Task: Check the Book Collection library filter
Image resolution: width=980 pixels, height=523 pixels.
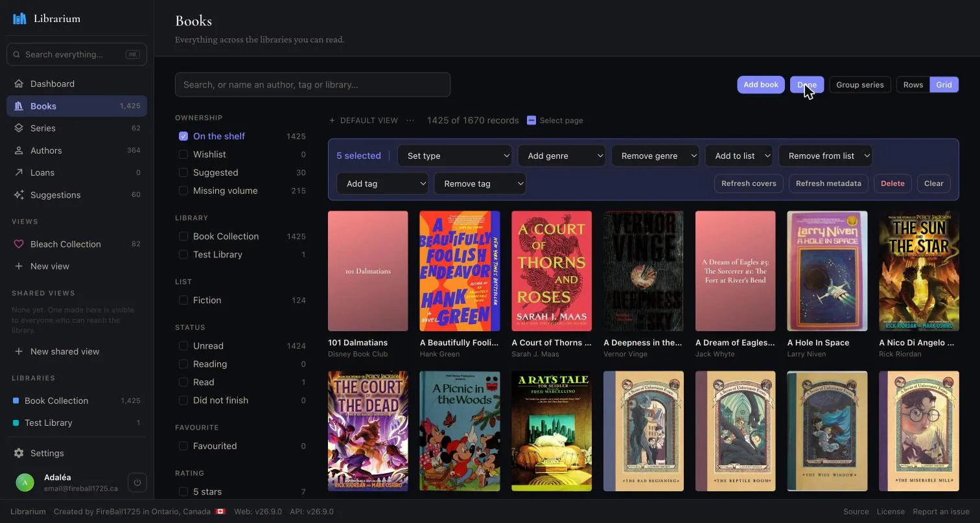Action: (x=183, y=237)
